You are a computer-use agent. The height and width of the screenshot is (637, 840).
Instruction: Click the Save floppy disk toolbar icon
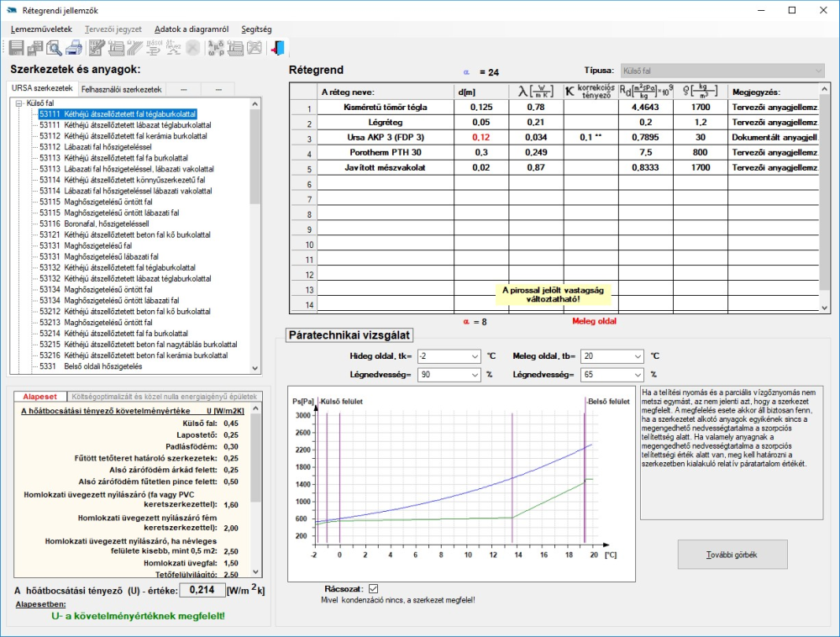tap(17, 48)
